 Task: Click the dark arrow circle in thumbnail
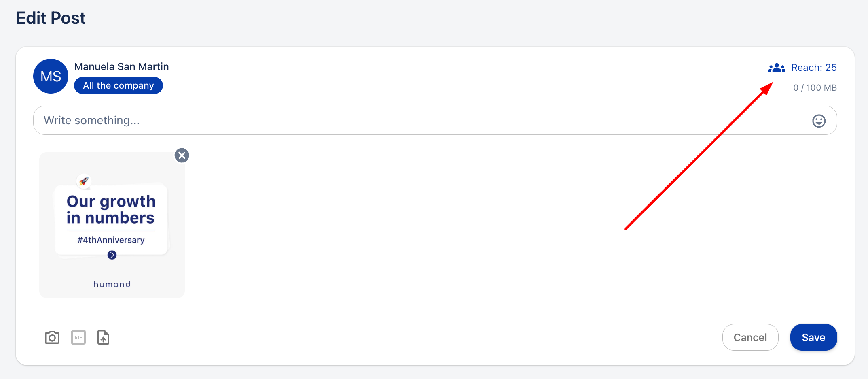click(x=112, y=255)
